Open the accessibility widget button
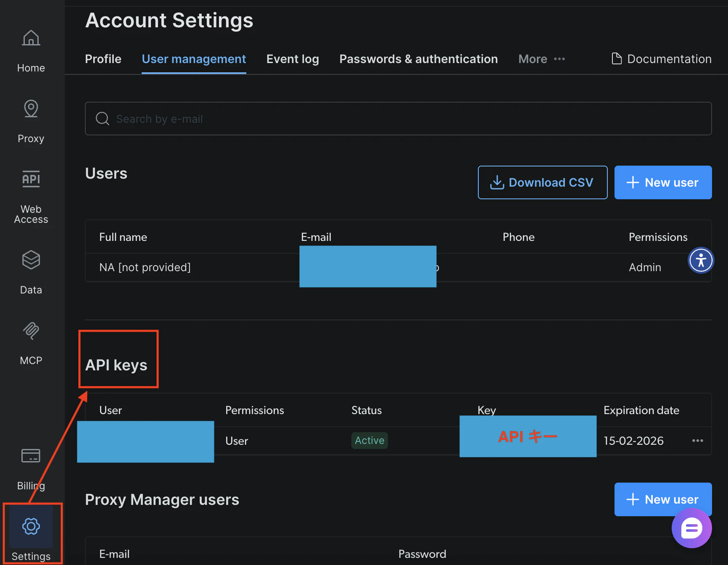 coord(701,260)
